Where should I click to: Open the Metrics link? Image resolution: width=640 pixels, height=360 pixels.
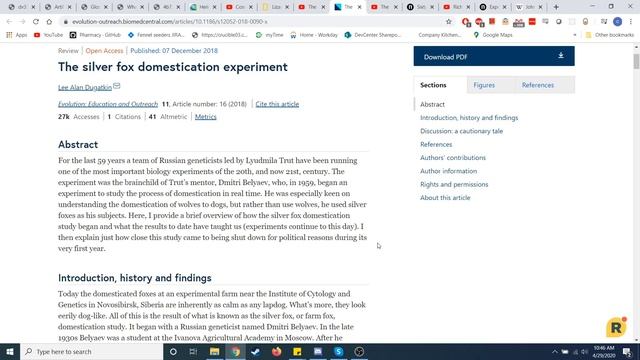206,117
